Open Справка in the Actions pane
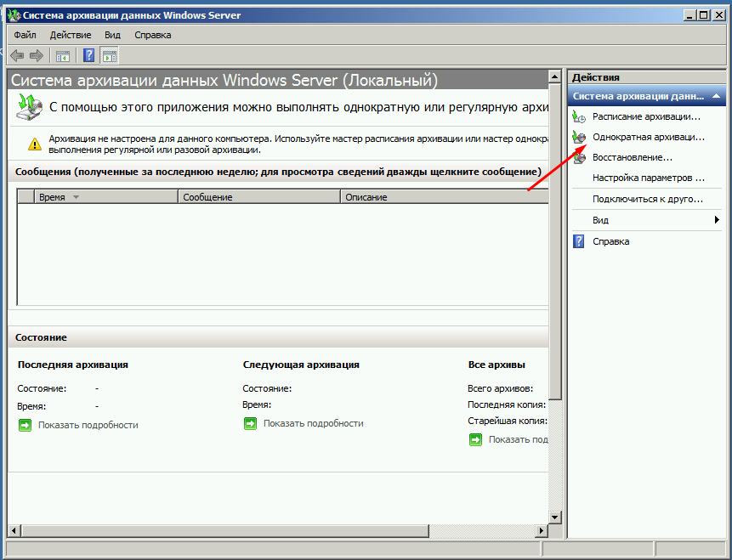Viewport: 732px width, 560px height. coord(610,241)
